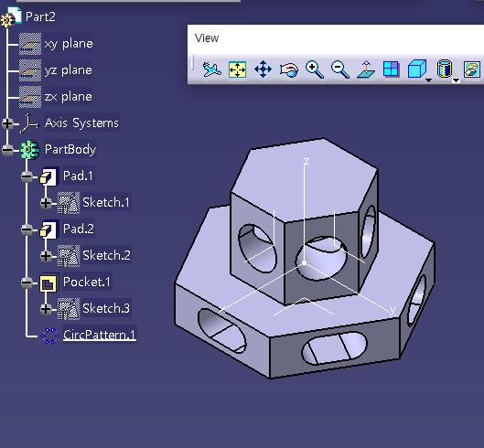Viewport: 484px width, 448px height.
Task: Select Pad.2 feature
Action: coord(79,229)
